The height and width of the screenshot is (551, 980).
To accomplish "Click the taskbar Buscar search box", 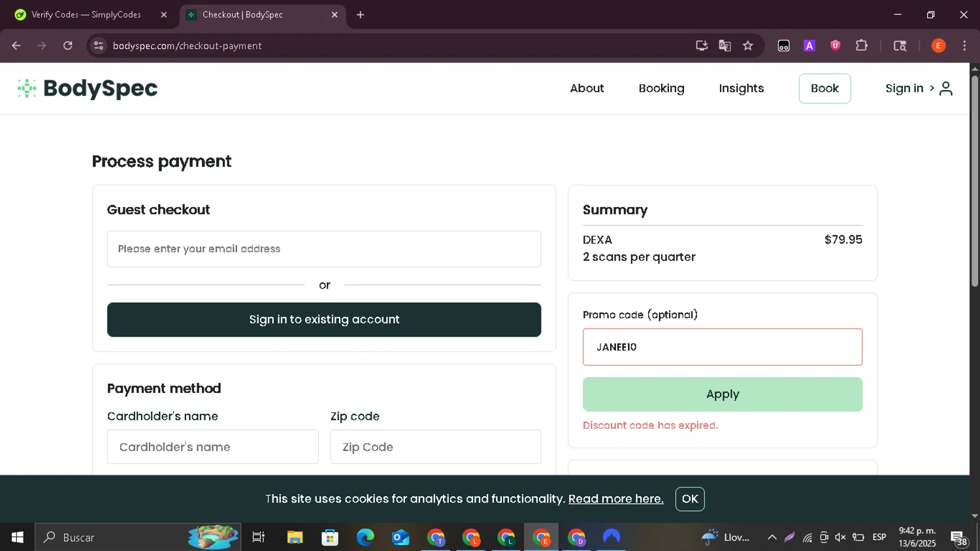I will [138, 537].
